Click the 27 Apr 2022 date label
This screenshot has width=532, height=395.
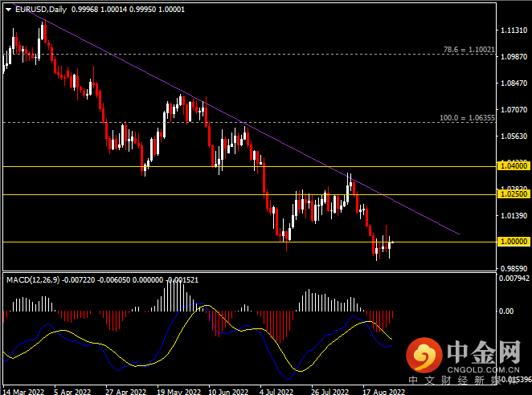pyautogui.click(x=125, y=392)
